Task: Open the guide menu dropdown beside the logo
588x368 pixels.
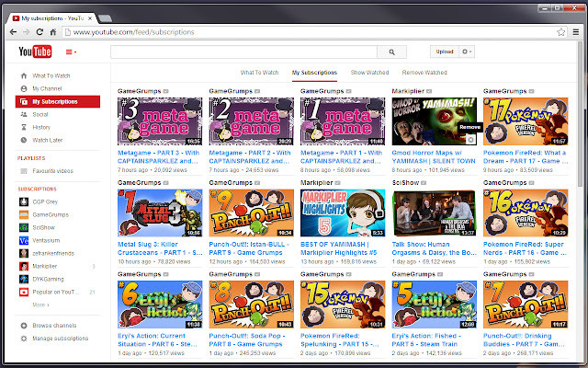Action: pos(71,52)
